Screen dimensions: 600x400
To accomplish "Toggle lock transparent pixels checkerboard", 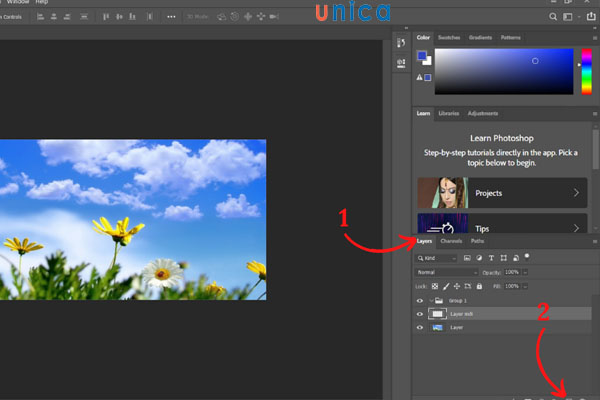I will (435, 285).
